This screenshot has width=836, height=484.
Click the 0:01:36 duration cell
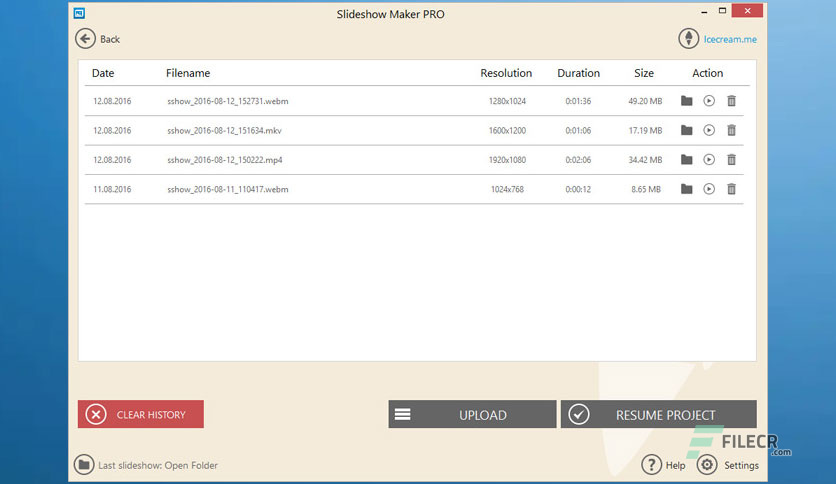pyautogui.click(x=578, y=101)
